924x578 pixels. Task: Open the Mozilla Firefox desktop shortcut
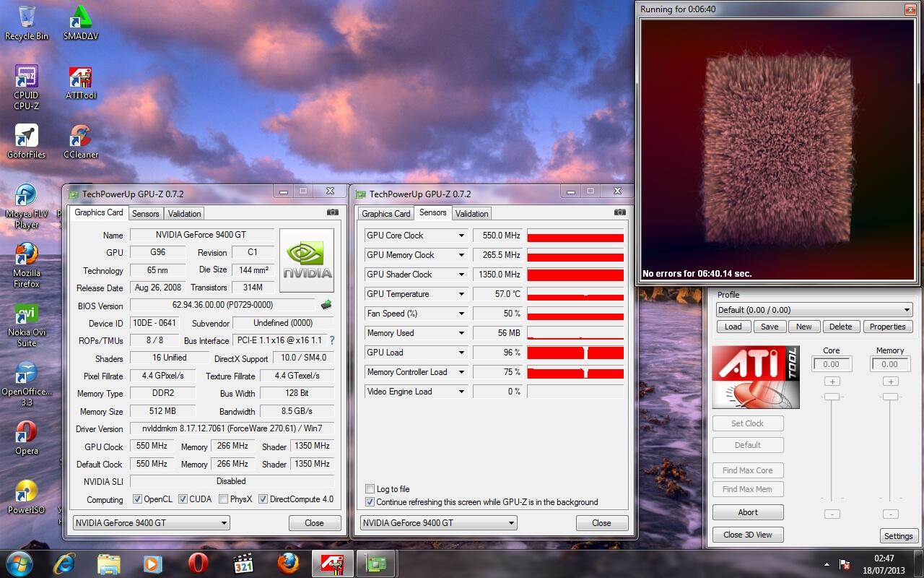coord(27,264)
